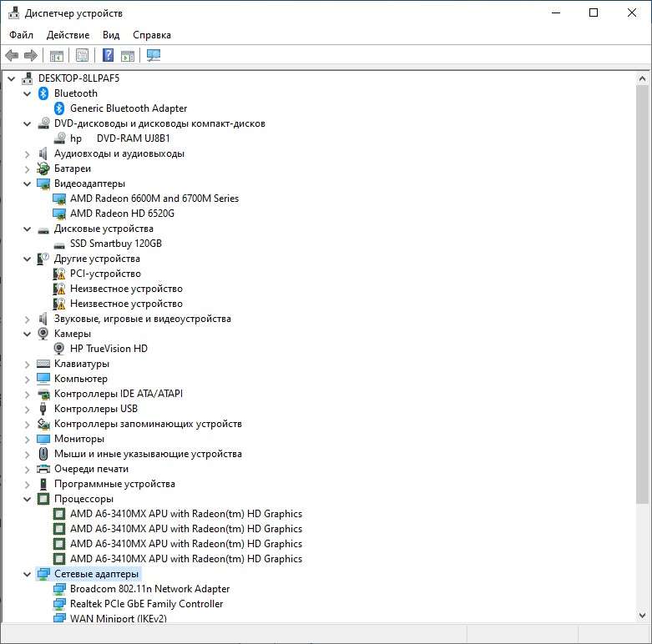Image resolution: width=652 pixels, height=644 pixels.
Task: Collapse the Сетевые адаптеры category
Action: tap(28, 574)
